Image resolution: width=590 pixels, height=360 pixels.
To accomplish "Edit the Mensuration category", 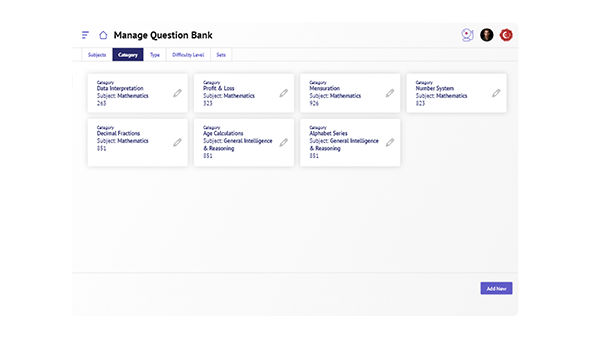I will 390,93.
